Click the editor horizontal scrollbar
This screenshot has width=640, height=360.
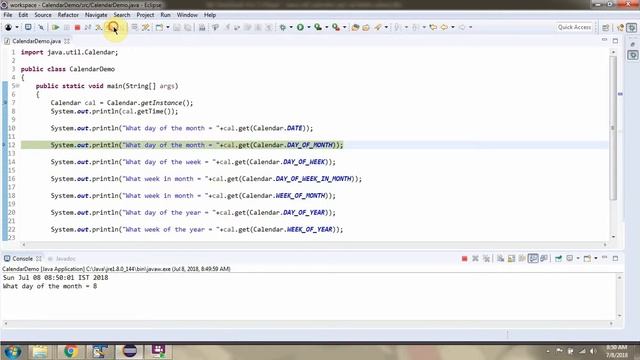[313, 244]
